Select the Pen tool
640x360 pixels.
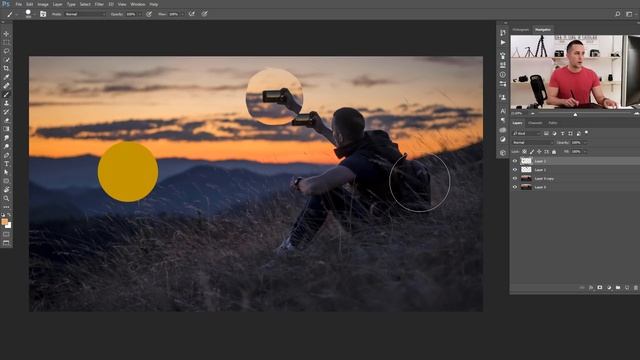click(x=6, y=155)
